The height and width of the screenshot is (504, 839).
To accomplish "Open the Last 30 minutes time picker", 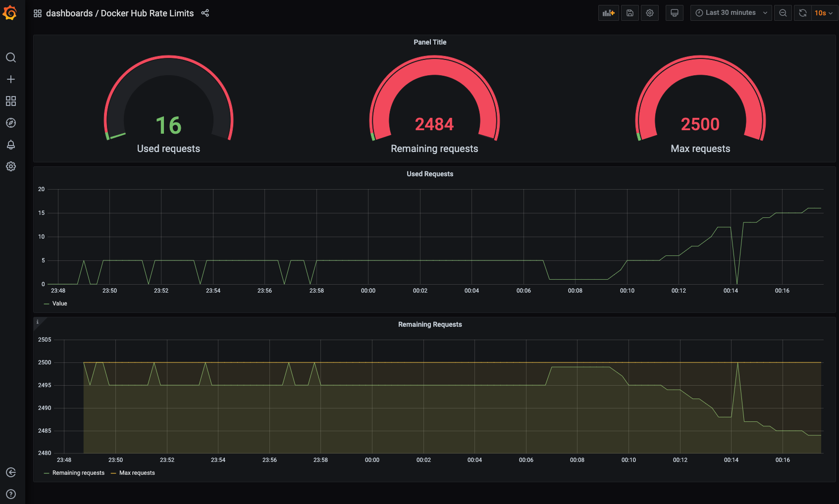I will pyautogui.click(x=731, y=13).
